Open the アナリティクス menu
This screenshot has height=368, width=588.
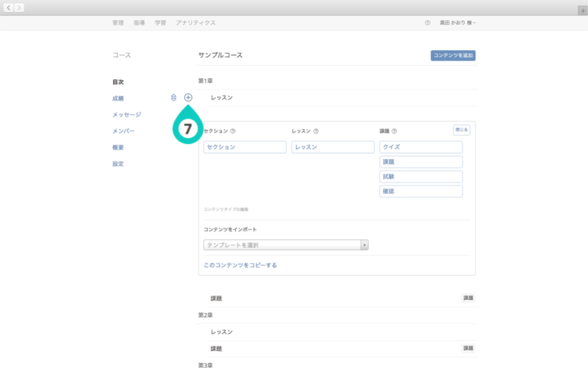[x=196, y=23]
